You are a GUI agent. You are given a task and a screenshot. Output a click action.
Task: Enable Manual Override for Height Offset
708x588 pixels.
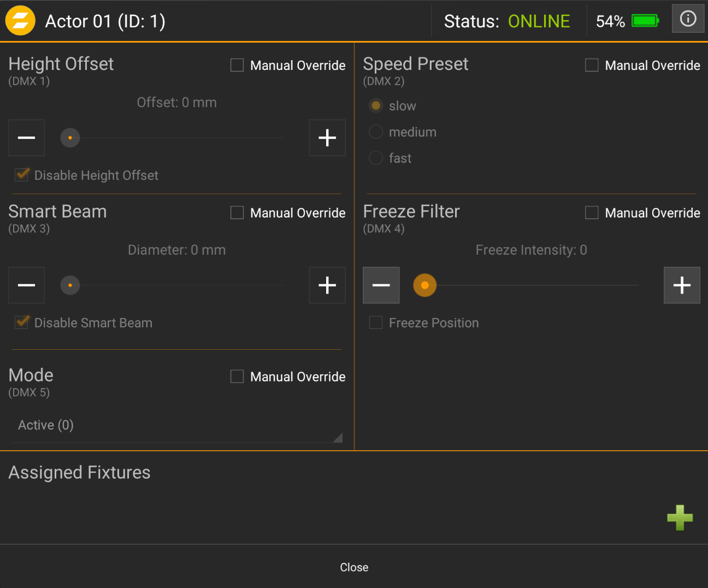point(237,64)
